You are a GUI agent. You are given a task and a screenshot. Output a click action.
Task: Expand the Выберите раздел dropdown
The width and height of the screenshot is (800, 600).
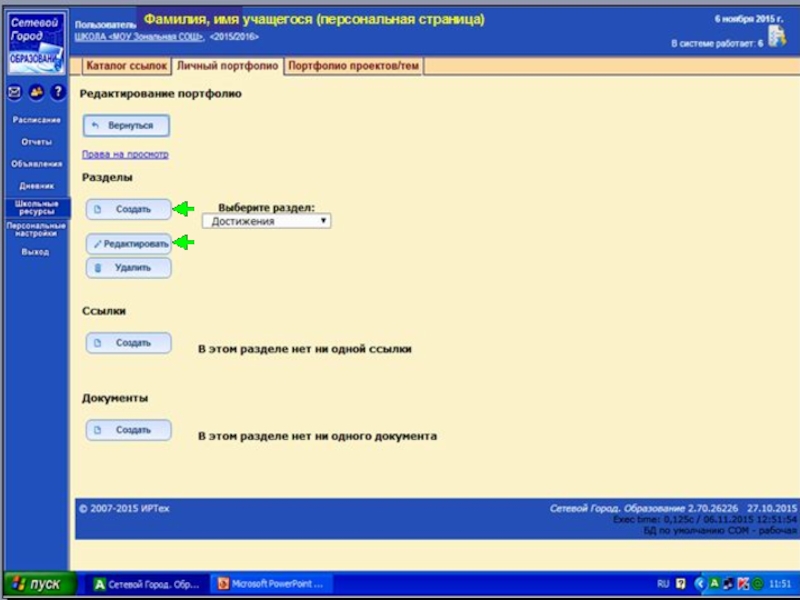(x=267, y=221)
